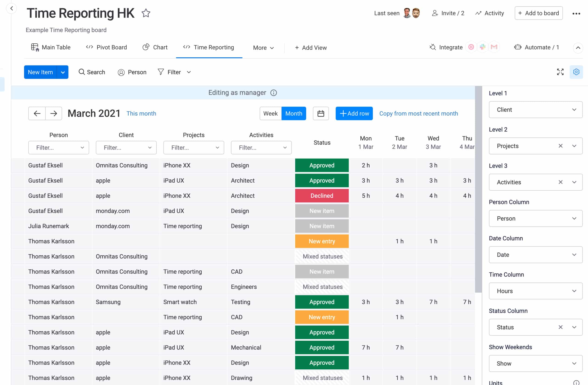588x385 pixels.
Task: Click Julia Runemark row name
Action: [x=49, y=226]
